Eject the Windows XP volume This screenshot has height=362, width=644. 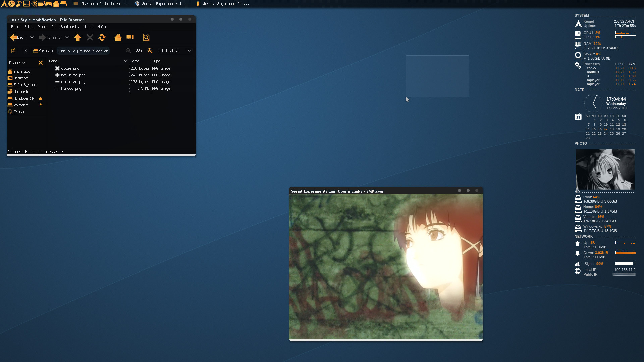point(40,98)
